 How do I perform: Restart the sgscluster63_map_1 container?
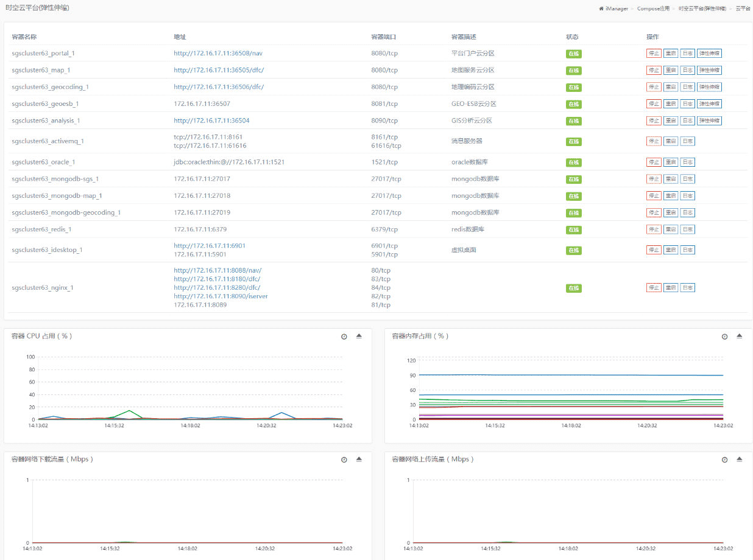(x=670, y=71)
